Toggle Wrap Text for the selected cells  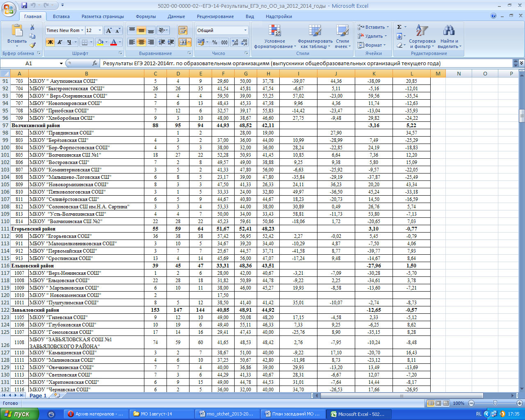tap(183, 30)
